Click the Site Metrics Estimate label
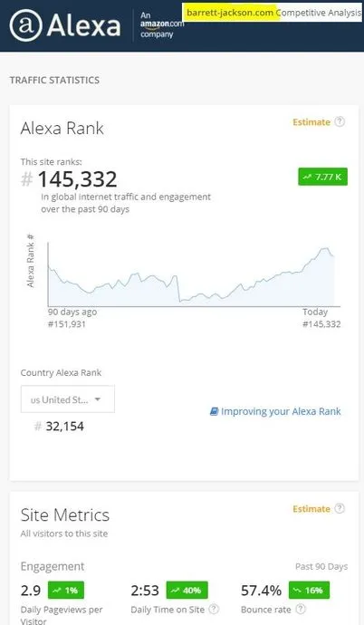Screen dimensions: 364x625 (311, 509)
